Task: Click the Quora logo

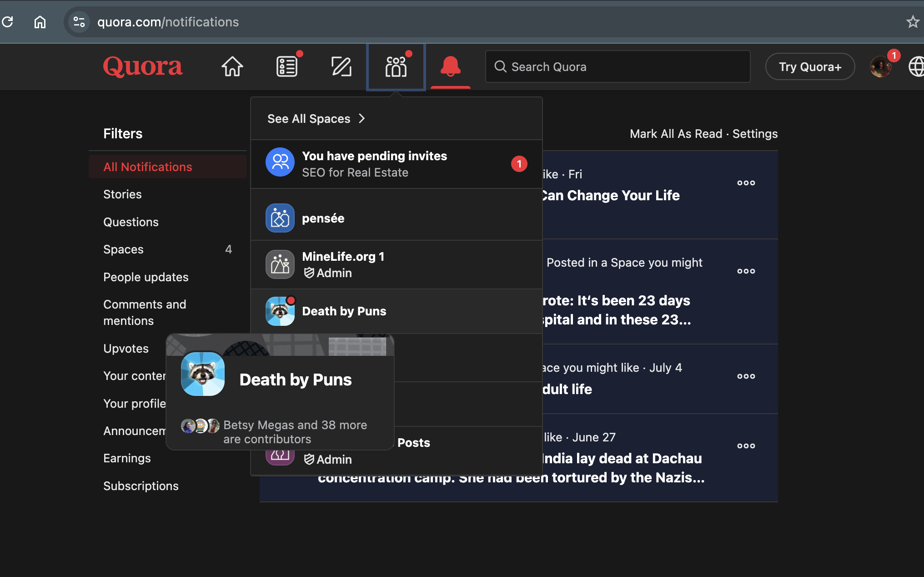Action: [143, 66]
